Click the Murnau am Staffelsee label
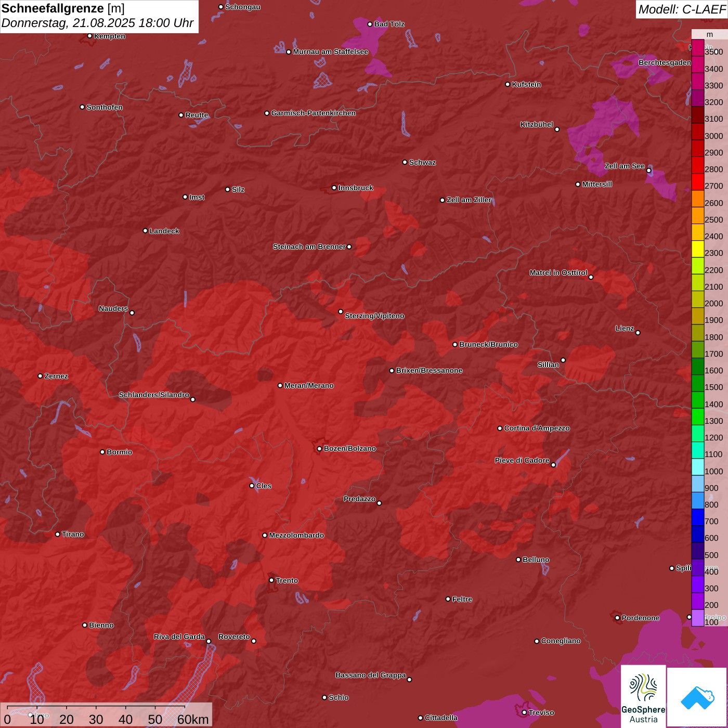 [x=331, y=51]
